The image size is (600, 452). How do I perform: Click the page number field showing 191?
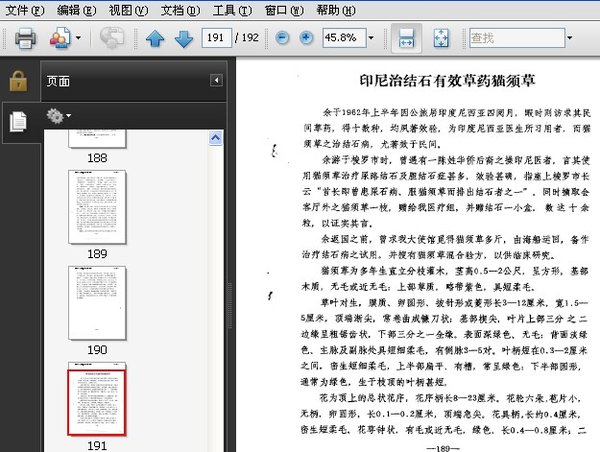tap(217, 38)
